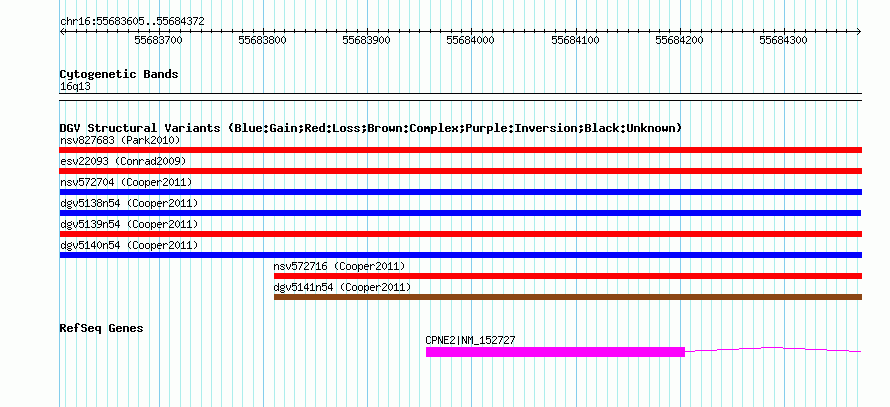Open the nsv572716 (Cooper2011) red loss bar

[x=568, y=276]
